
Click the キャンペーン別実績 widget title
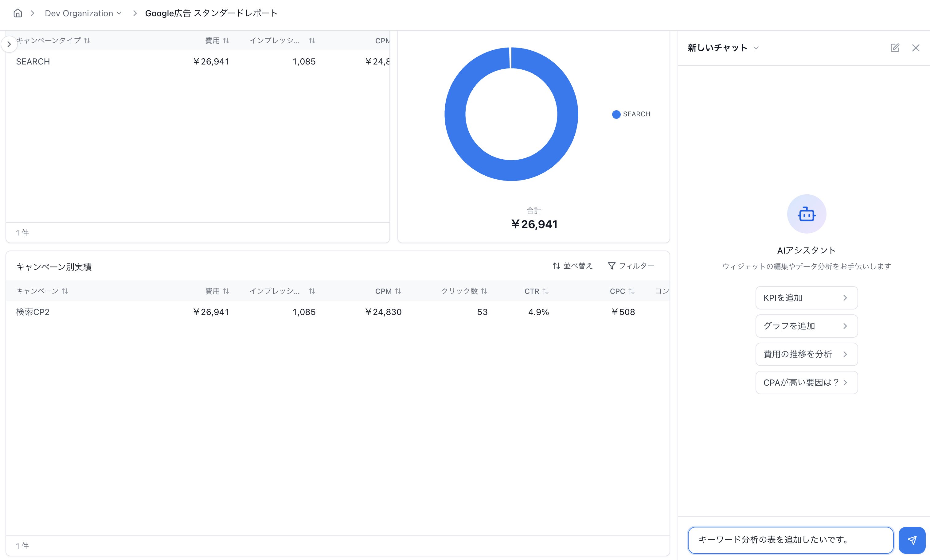(x=54, y=267)
